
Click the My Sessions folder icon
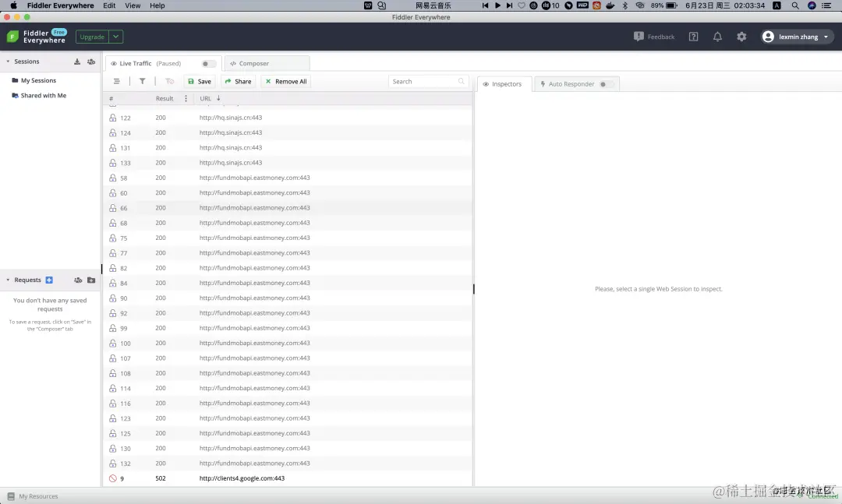15,80
